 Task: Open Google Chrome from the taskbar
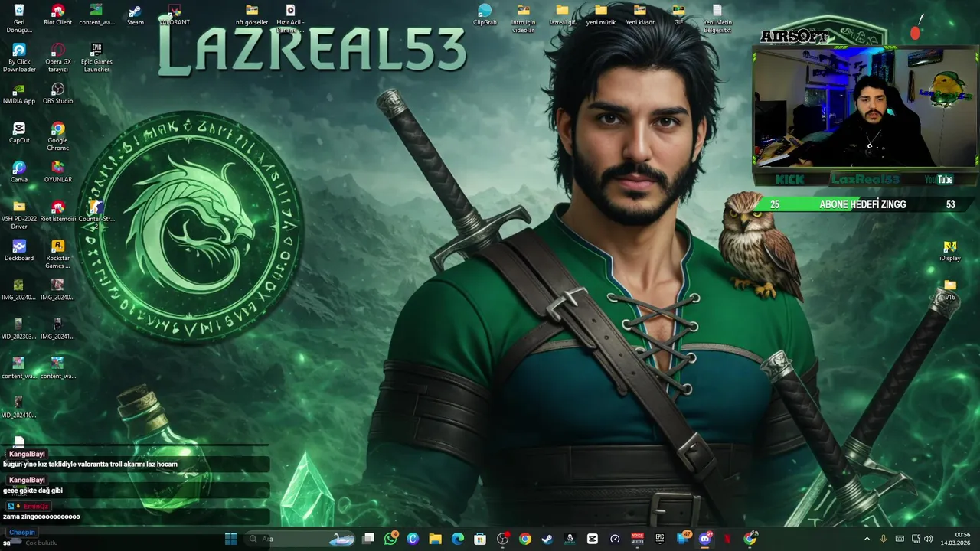coord(524,539)
